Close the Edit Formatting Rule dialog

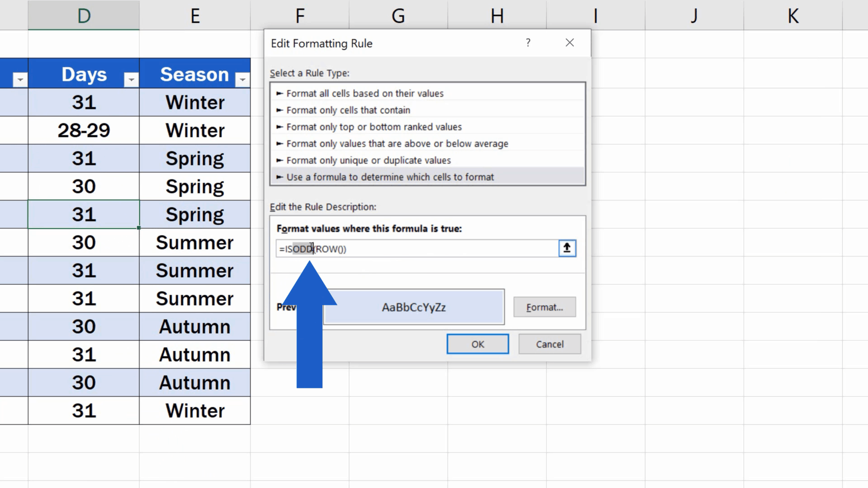click(570, 42)
